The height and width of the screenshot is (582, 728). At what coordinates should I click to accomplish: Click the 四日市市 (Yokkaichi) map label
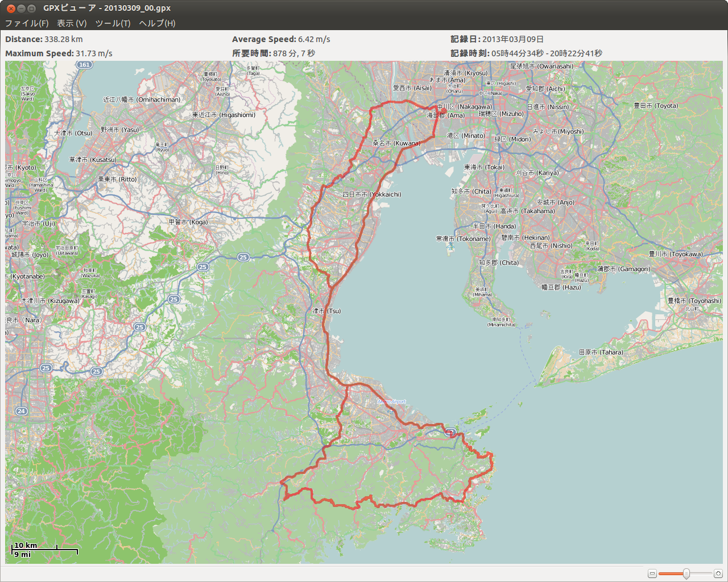pyautogui.click(x=371, y=194)
